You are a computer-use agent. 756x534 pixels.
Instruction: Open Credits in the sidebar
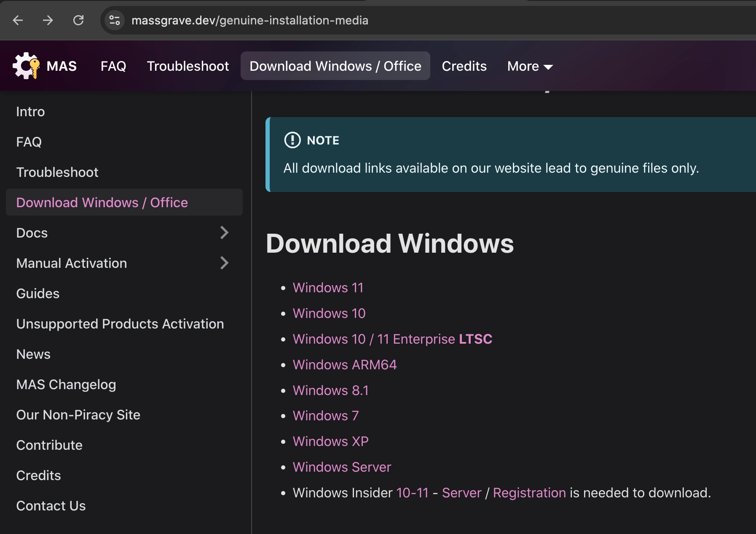(x=124, y=475)
